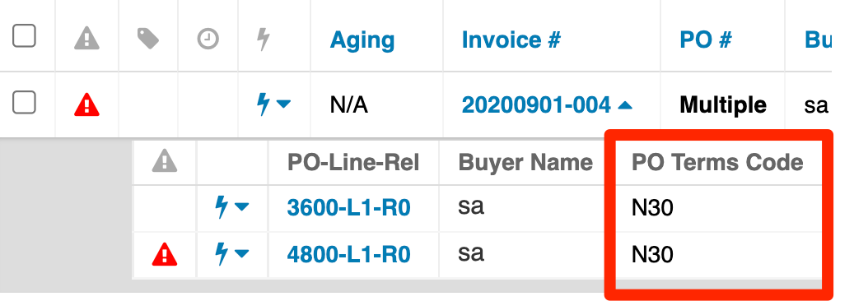Sort by Invoice # column header

(x=511, y=39)
